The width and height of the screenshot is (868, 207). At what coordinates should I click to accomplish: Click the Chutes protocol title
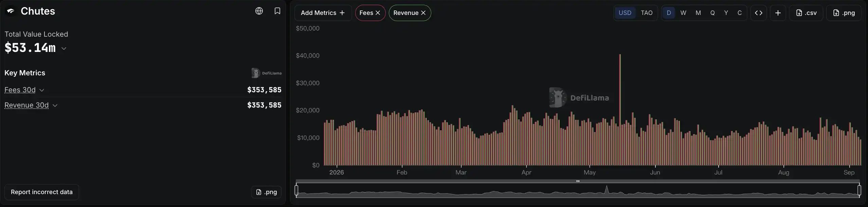[38, 11]
